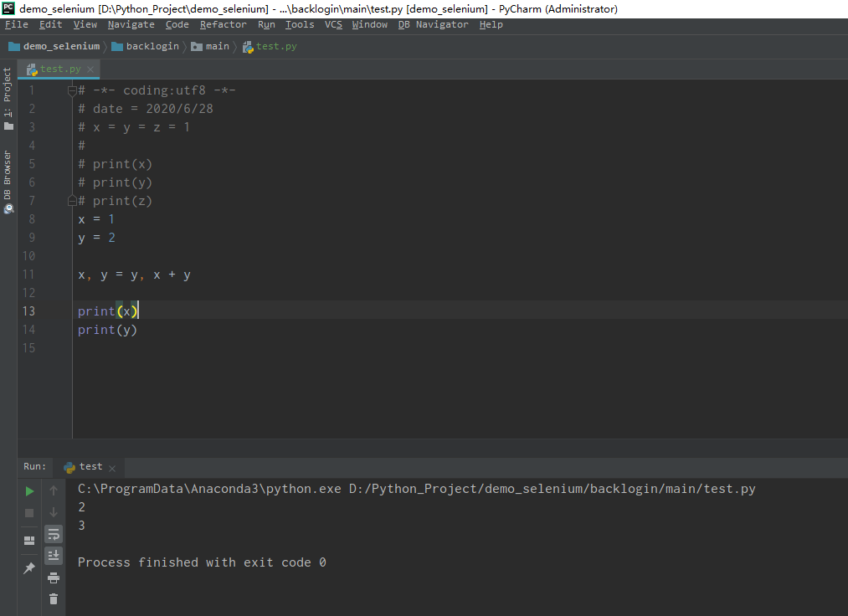
Task: Close the test.py editor tab
Action: 90,69
